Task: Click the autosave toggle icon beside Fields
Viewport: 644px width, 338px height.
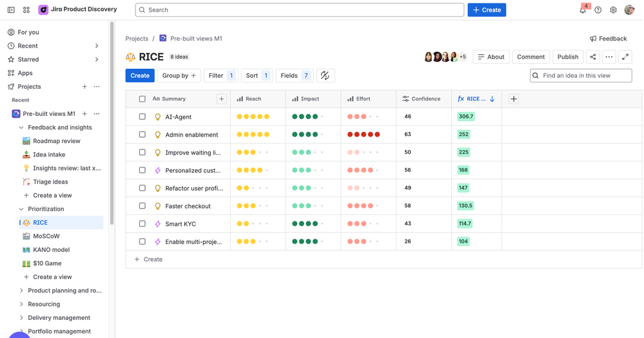Action: click(326, 75)
